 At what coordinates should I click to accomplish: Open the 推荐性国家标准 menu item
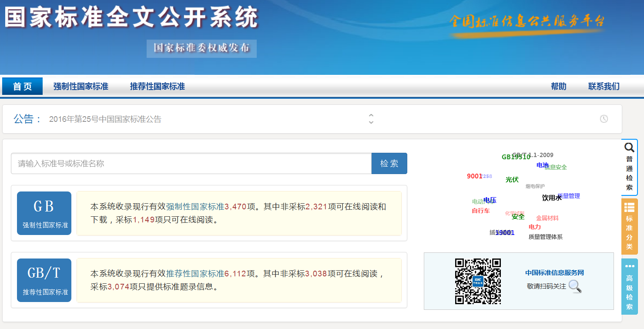click(158, 86)
